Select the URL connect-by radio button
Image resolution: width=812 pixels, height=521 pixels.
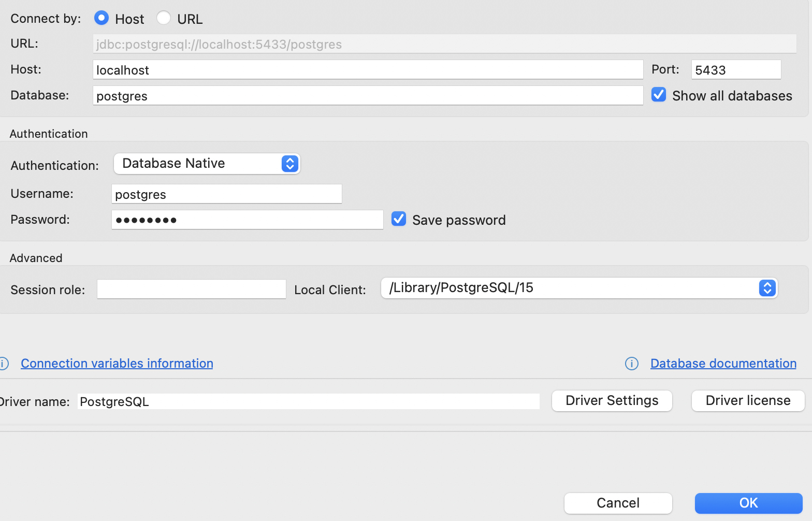pos(164,18)
